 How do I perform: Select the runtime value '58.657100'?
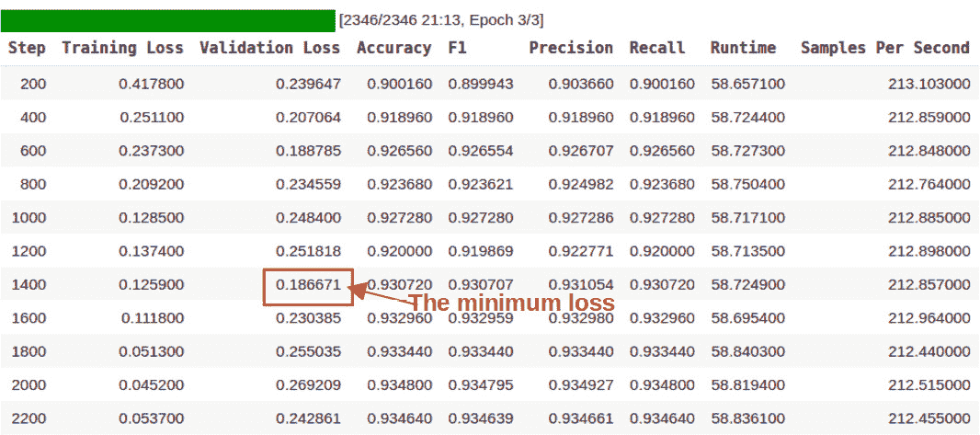click(748, 85)
